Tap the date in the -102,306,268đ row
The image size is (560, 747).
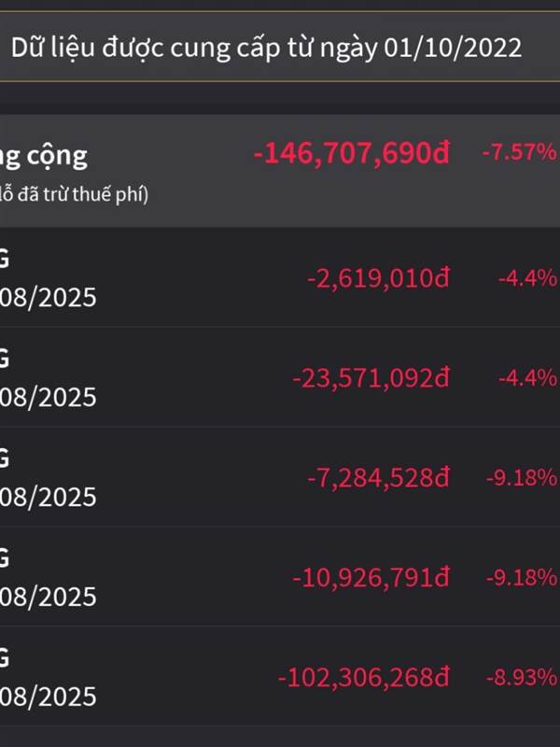(48, 697)
